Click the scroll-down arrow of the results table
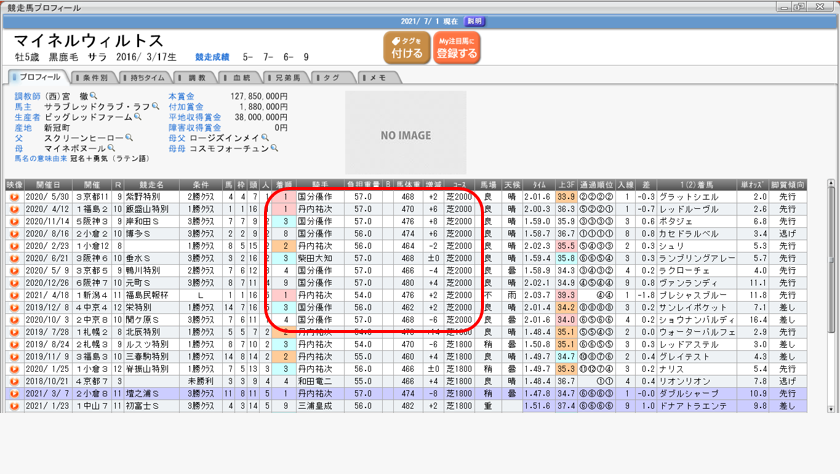Screen dimensions: 840x474 point(831,409)
